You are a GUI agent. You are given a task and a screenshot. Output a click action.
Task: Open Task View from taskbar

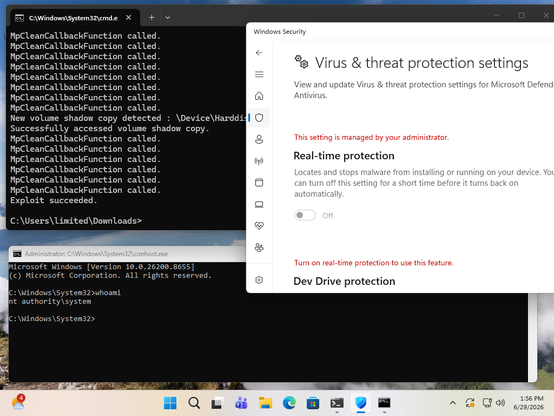pyautogui.click(x=218, y=403)
